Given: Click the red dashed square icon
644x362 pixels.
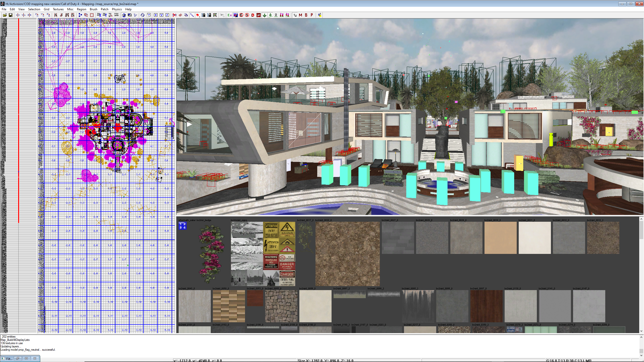Looking at the screenshot, I should 92,15.
